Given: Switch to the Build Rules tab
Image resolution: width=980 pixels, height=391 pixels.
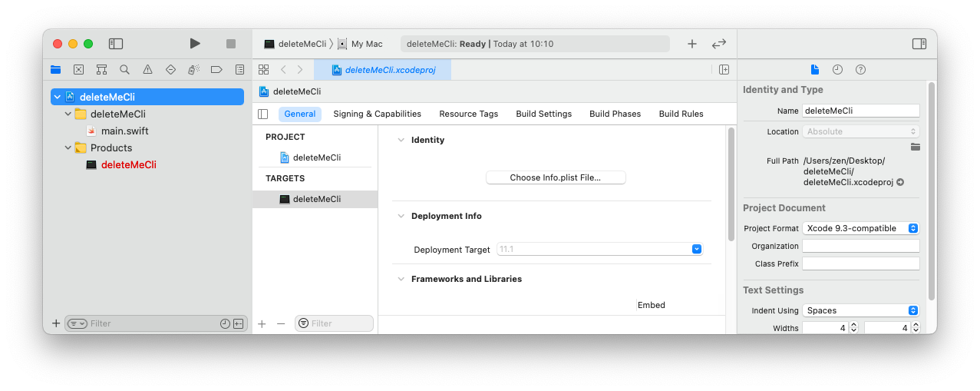Looking at the screenshot, I should coord(681,114).
